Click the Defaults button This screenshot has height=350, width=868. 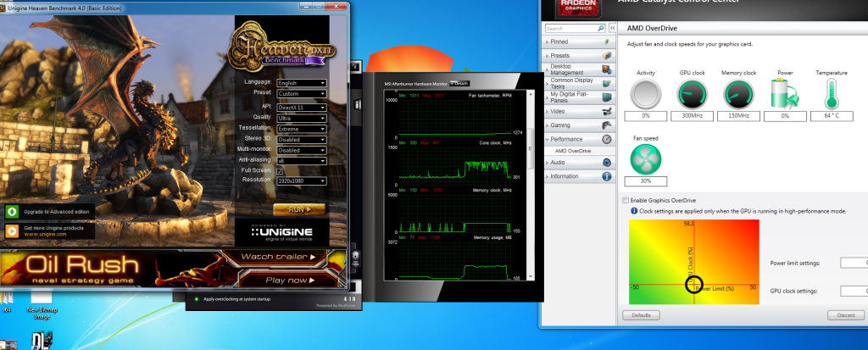click(x=640, y=315)
